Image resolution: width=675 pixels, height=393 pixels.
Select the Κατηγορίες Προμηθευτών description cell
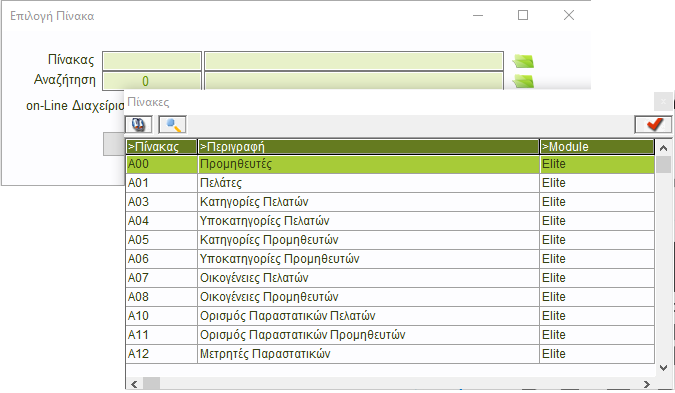tap(368, 240)
